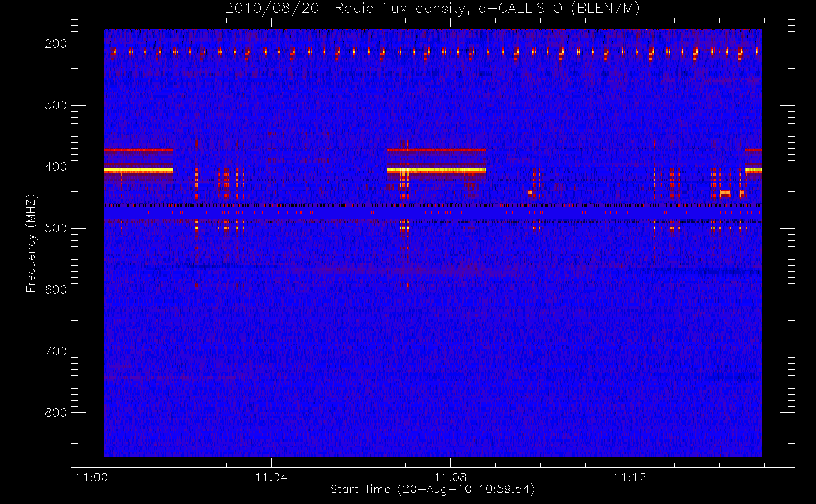Click the 11:04 time tick label
Screen dimensions: 816x504
(x=271, y=477)
